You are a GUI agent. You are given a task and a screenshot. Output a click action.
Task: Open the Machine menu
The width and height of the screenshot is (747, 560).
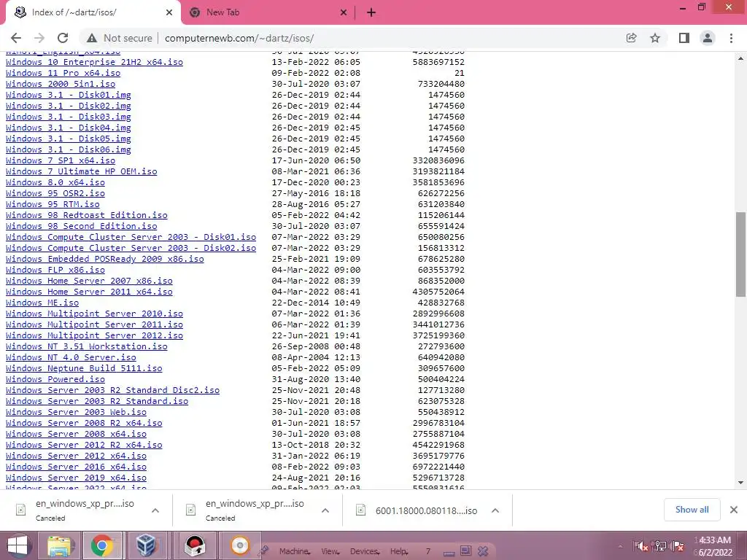point(294,551)
